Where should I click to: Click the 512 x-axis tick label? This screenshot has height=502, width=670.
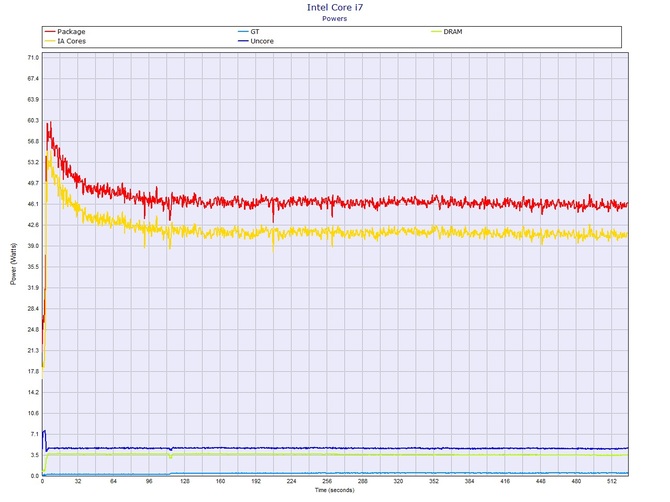tap(612, 481)
